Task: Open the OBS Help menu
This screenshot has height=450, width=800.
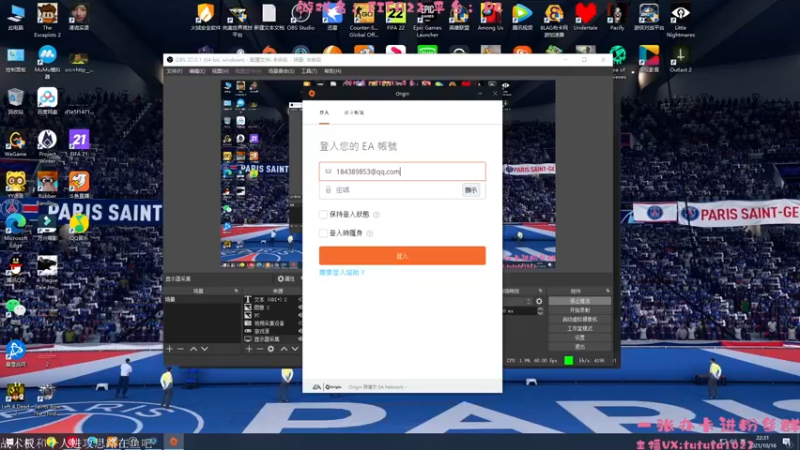Action: (332, 71)
